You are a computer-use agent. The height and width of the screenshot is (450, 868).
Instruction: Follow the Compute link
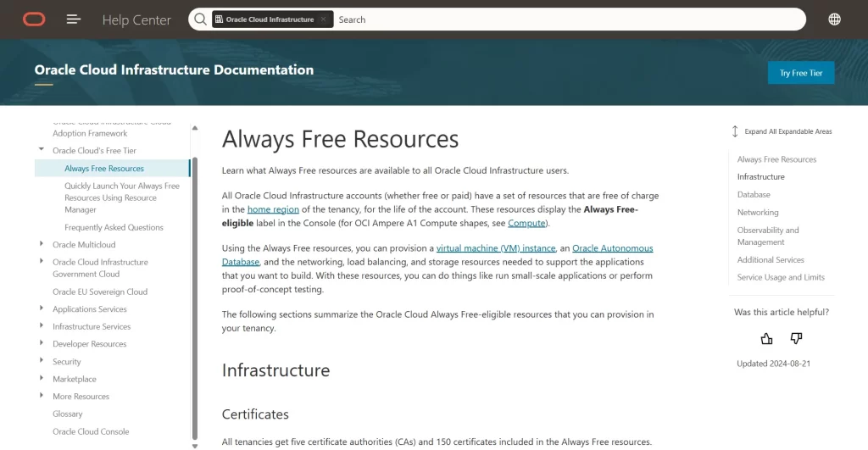(526, 223)
